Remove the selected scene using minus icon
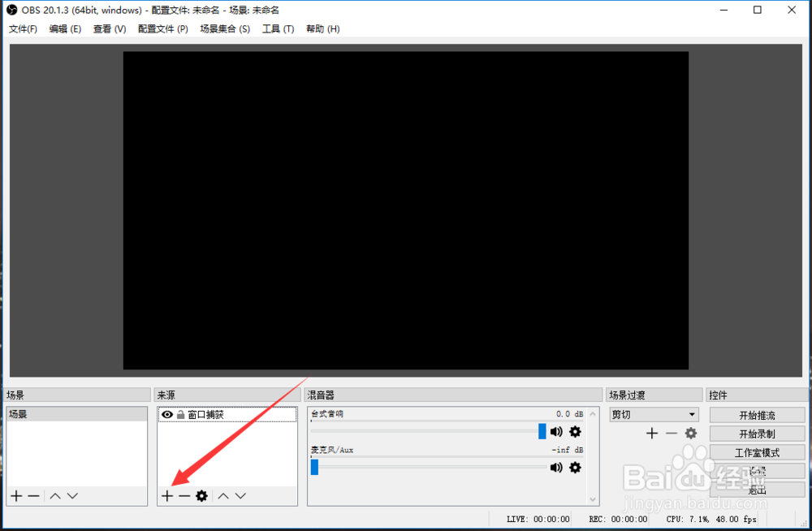Screen dimensions: 812x531 tap(32, 495)
